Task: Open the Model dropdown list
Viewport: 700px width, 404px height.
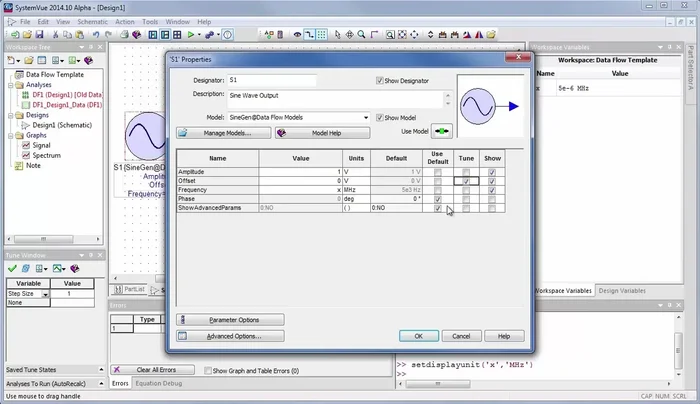Action: 365,117
